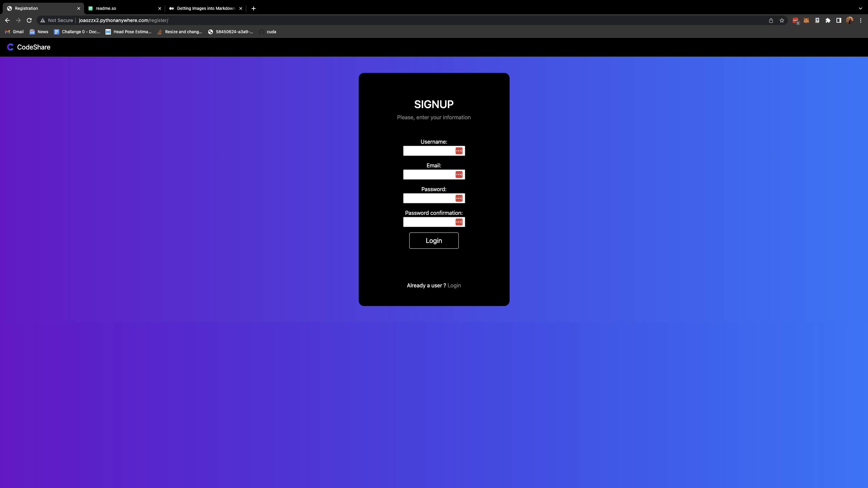Focus the Email input field
Screen dimensions: 868x488
coord(429,175)
